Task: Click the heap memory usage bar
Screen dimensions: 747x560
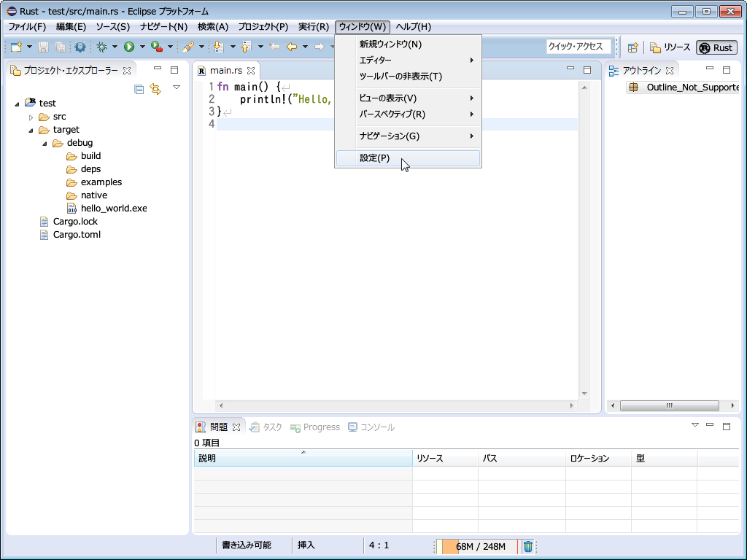Action: click(x=477, y=546)
